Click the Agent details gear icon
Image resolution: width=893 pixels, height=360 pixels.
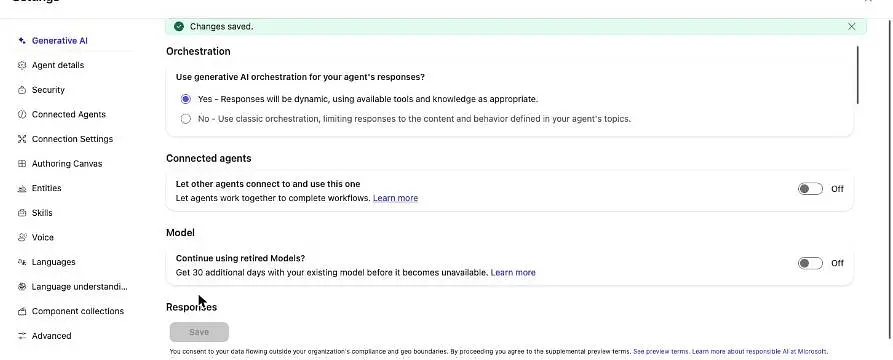point(22,65)
